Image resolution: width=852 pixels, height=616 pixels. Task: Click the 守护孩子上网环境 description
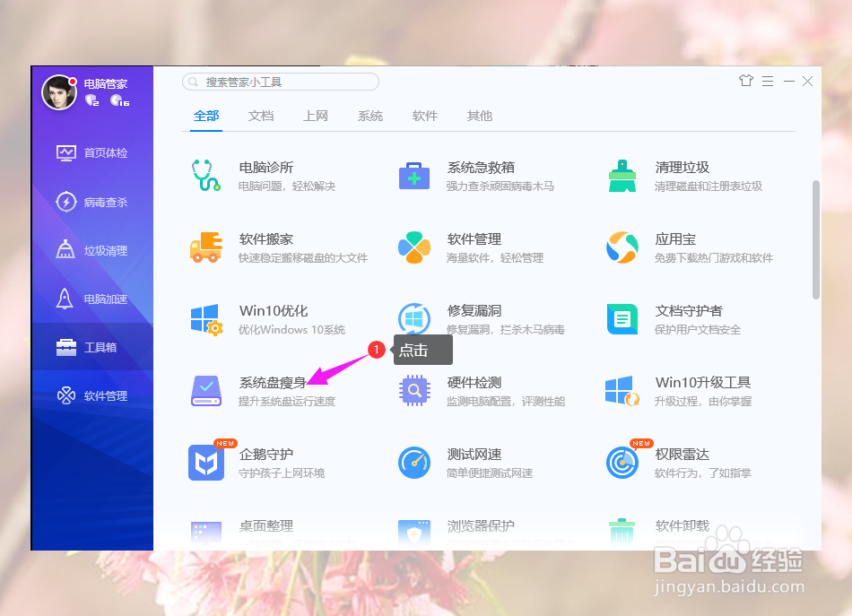pos(282,473)
